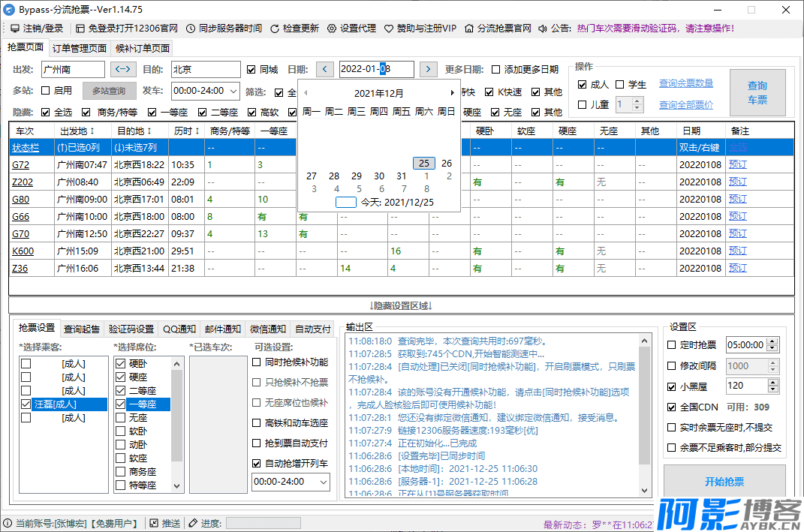Click the 赞助与注册VIP heart icon
Viewport: 804px width, 532px height.
(x=389, y=29)
